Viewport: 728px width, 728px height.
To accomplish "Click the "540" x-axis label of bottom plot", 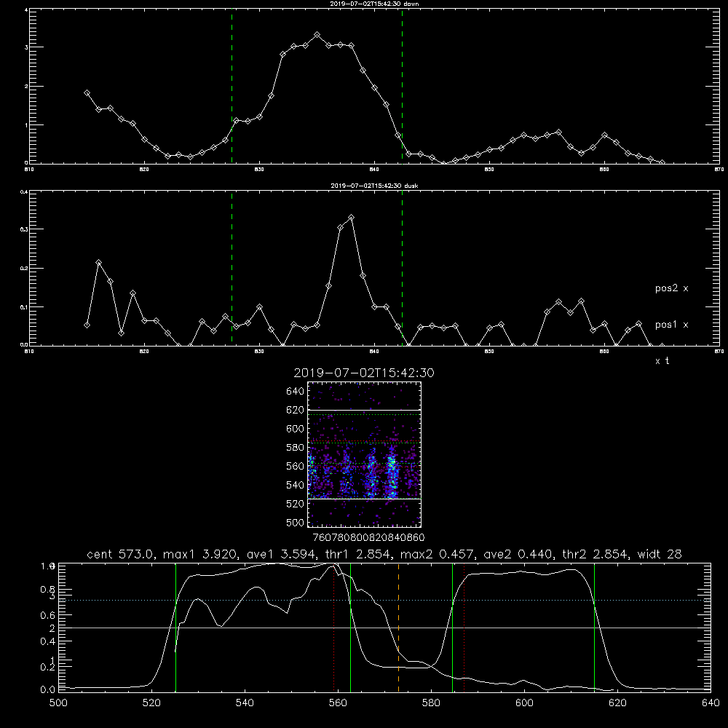I will [x=245, y=703].
